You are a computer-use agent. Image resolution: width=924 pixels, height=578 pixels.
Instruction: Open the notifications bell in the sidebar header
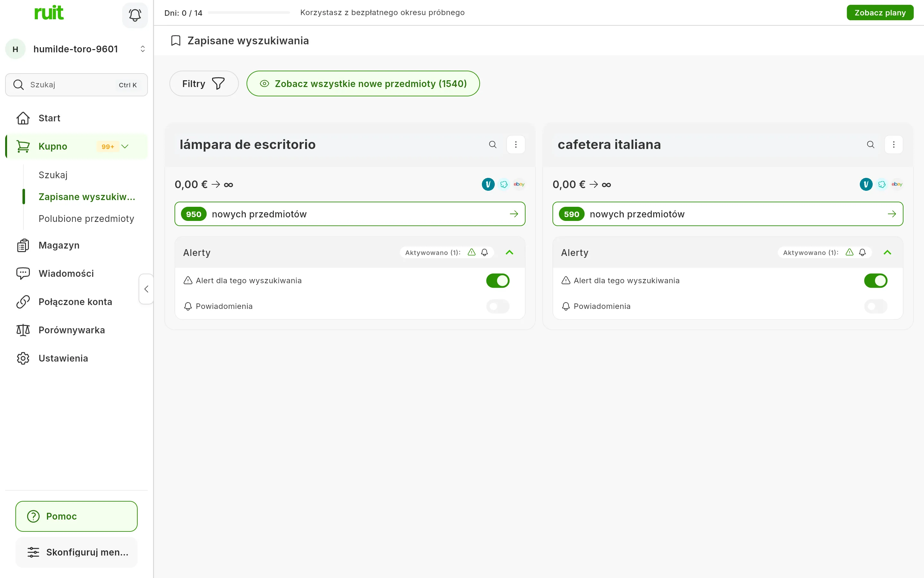point(135,15)
